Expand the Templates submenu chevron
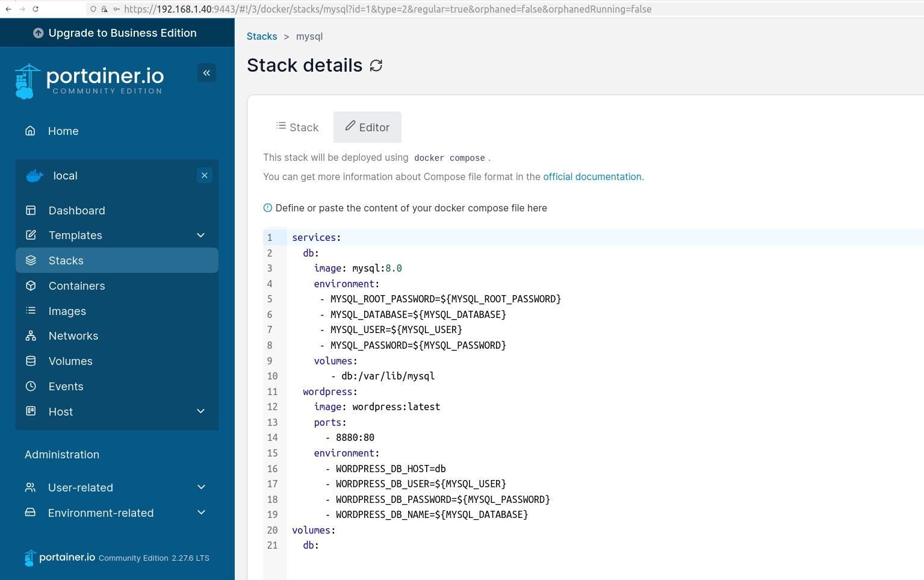This screenshot has height=580, width=924. 200,235
